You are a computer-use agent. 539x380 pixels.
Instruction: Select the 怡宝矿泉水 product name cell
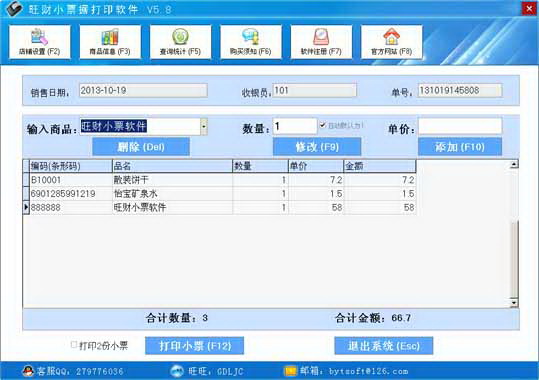(x=172, y=194)
